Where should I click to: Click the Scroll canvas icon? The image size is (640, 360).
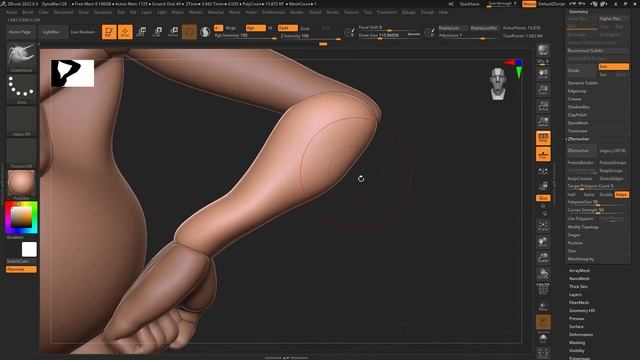(x=543, y=73)
